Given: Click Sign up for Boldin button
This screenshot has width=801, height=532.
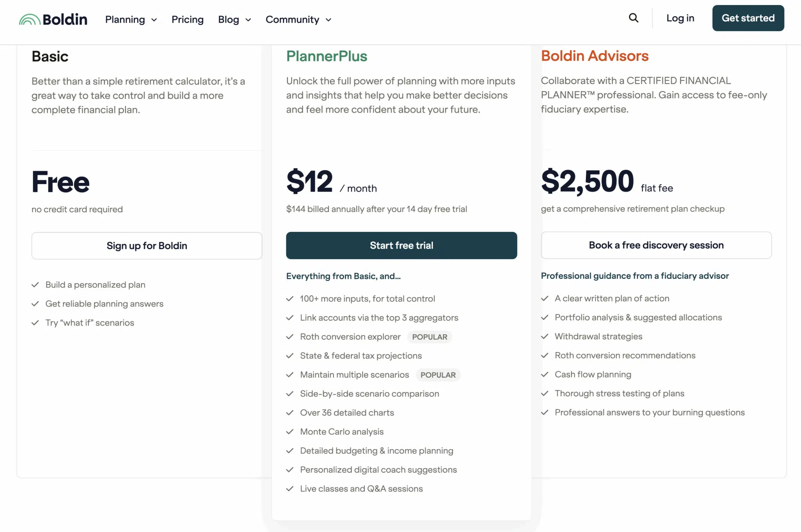Looking at the screenshot, I should [147, 245].
